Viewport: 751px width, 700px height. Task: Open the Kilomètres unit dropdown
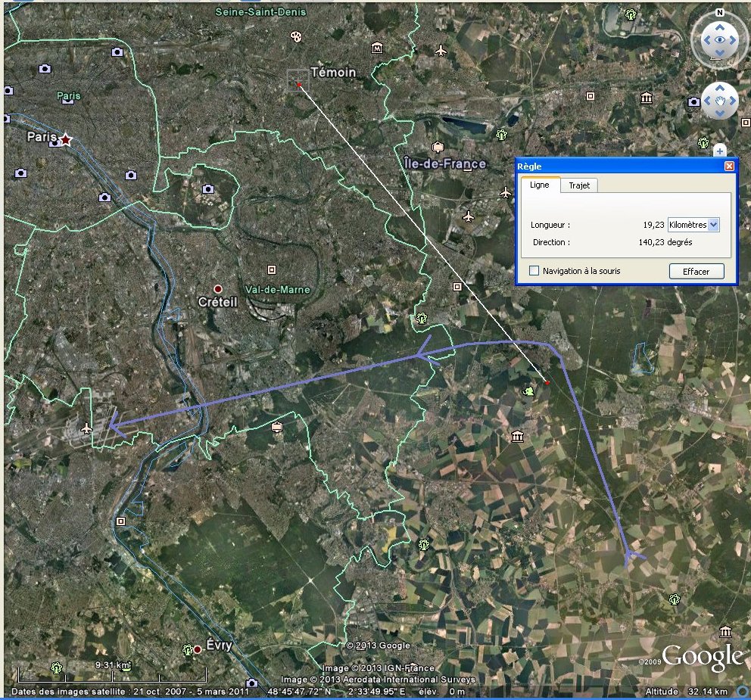click(x=713, y=225)
